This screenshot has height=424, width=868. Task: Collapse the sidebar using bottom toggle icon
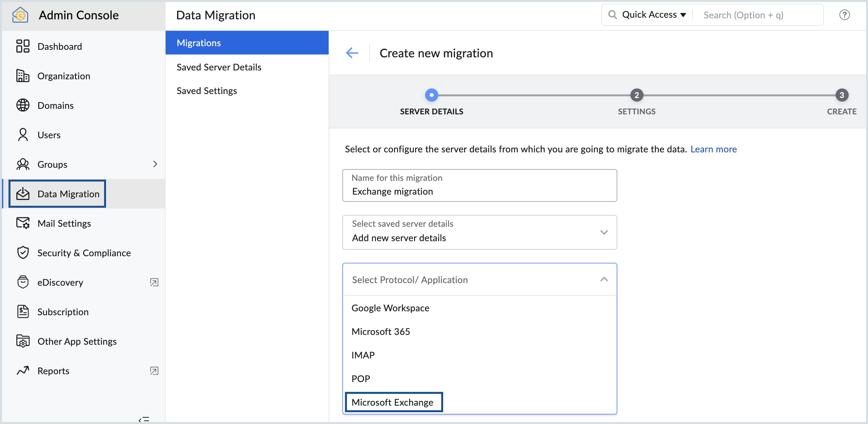[x=144, y=419]
